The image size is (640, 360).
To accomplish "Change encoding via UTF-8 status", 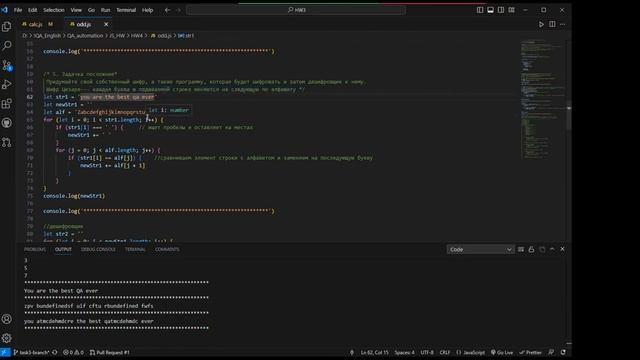I will coord(427,352).
